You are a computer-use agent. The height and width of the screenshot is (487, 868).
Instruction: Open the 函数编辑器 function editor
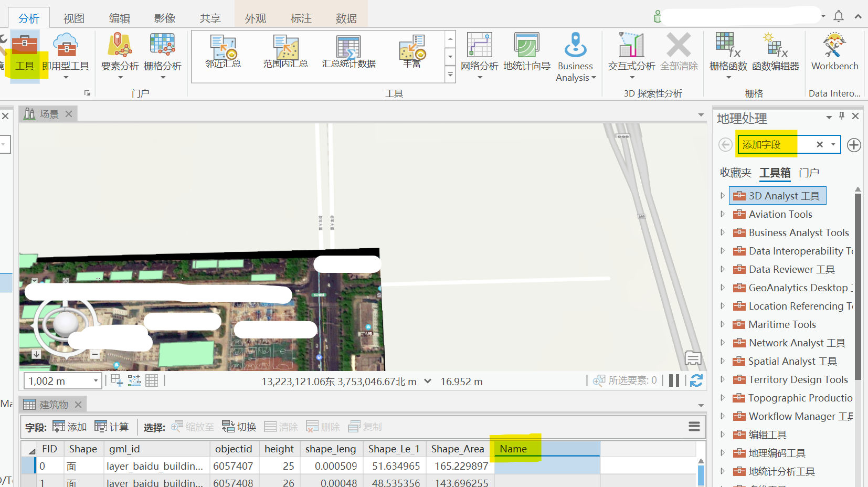(x=776, y=52)
